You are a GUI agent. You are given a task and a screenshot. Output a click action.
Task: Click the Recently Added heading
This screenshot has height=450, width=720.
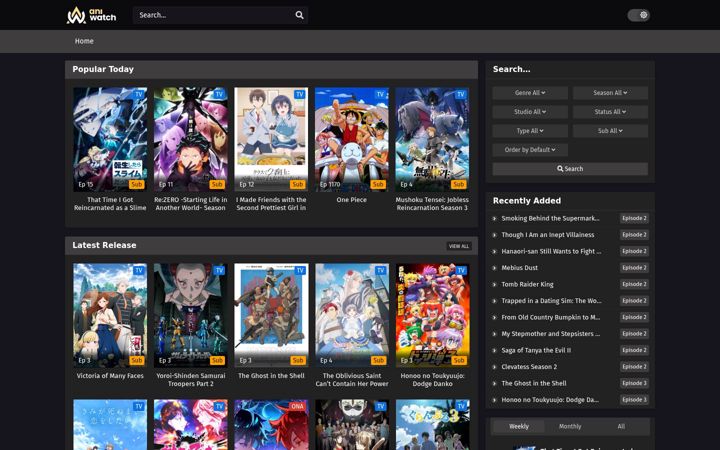(527, 201)
